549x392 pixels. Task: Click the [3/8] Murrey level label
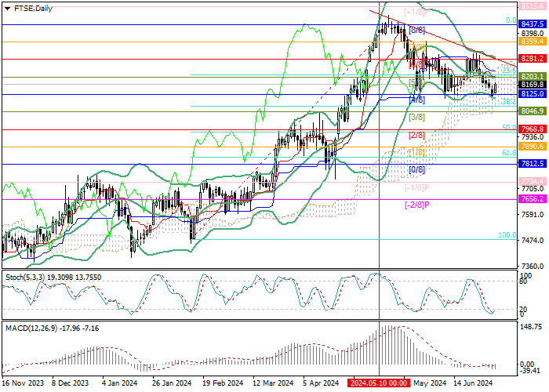417,118
